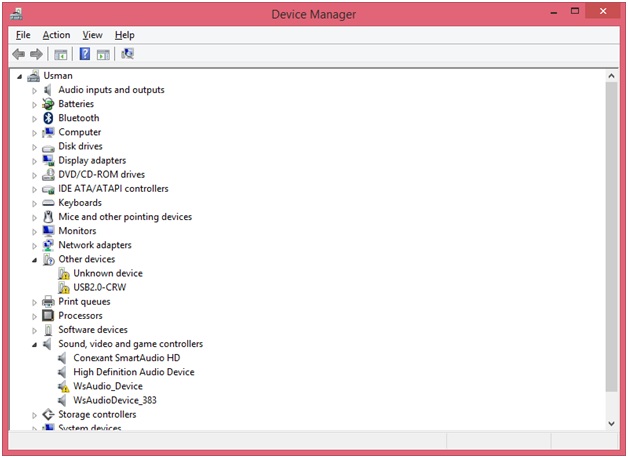
Task: Click Scan for hardware changes icon
Action: 127,54
